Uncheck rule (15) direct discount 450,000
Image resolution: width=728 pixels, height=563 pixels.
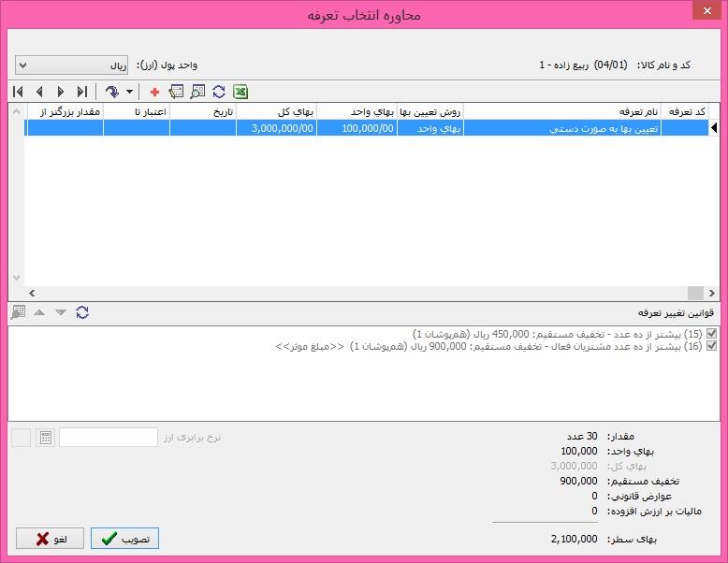[x=712, y=334]
